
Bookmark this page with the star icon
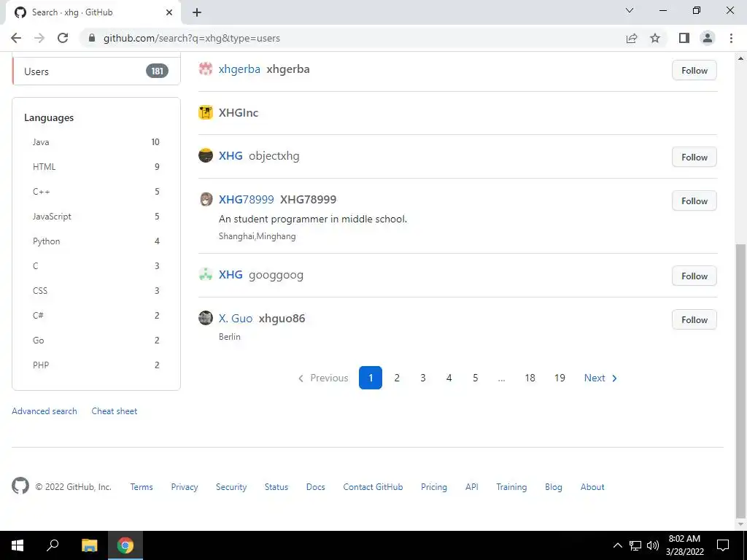click(655, 38)
